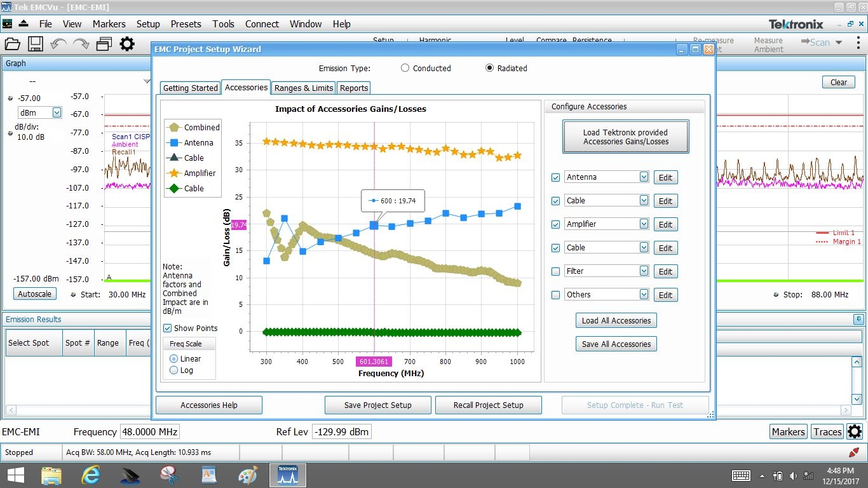This screenshot has width=868, height=488.
Task: Open the Presets menu
Action: click(186, 24)
